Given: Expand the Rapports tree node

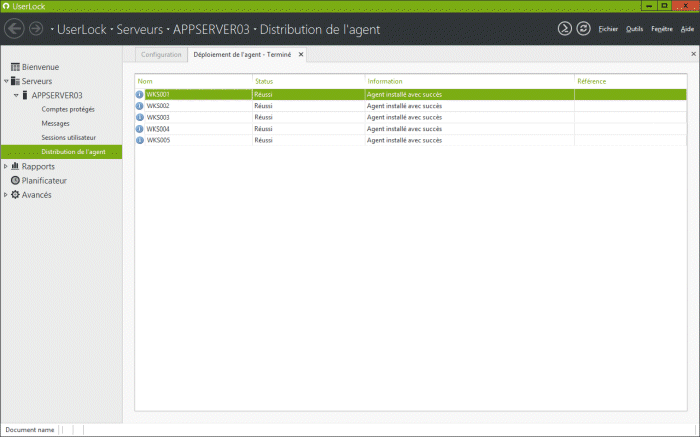Looking at the screenshot, I should [x=5, y=166].
